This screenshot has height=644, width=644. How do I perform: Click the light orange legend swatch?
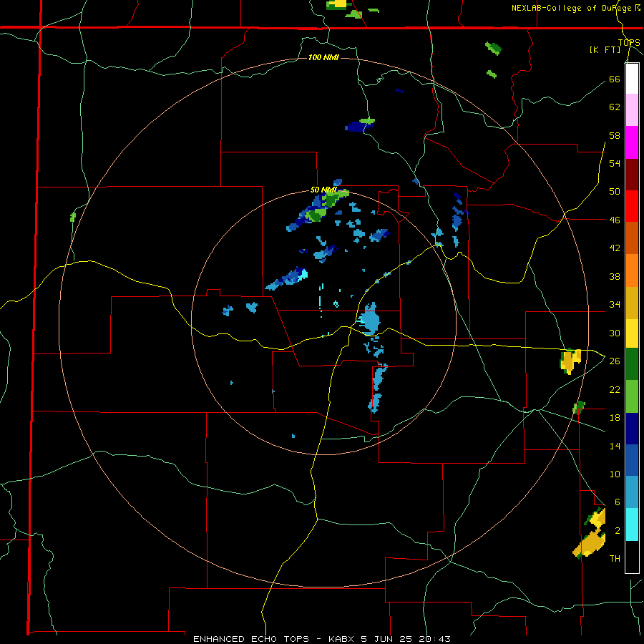pyautogui.click(x=632, y=270)
